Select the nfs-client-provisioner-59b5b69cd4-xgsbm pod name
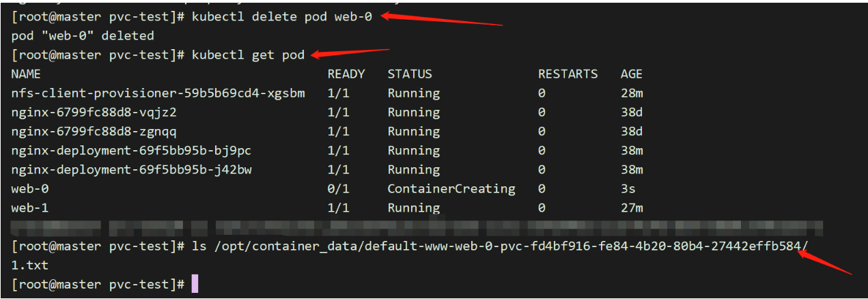Image resolution: width=868 pixels, height=299 pixels. coord(158,93)
